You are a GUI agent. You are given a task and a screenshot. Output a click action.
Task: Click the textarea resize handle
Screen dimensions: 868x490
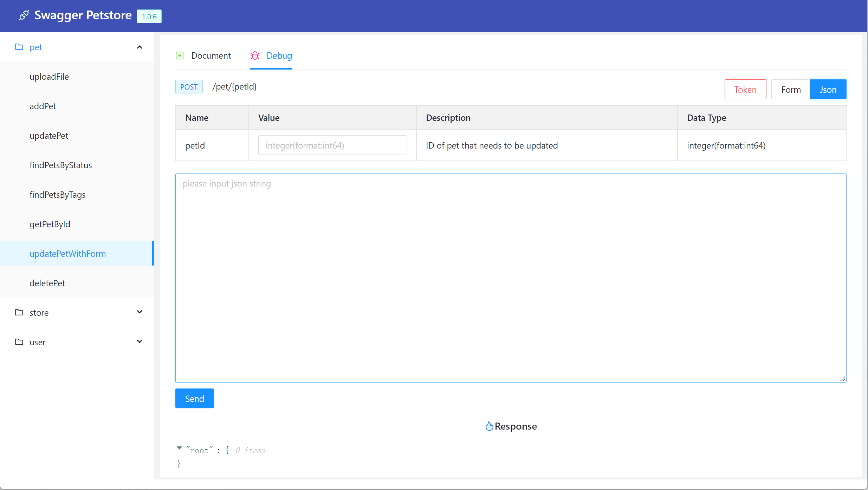click(x=843, y=379)
